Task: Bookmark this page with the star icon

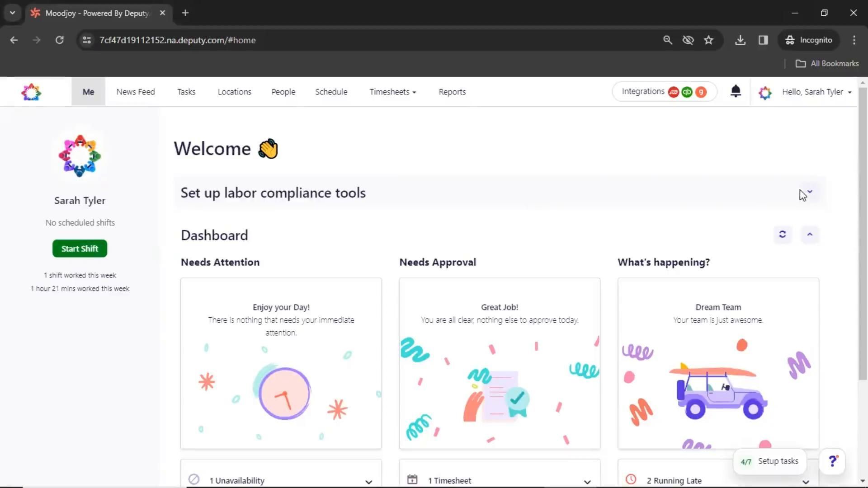Action: pos(708,40)
